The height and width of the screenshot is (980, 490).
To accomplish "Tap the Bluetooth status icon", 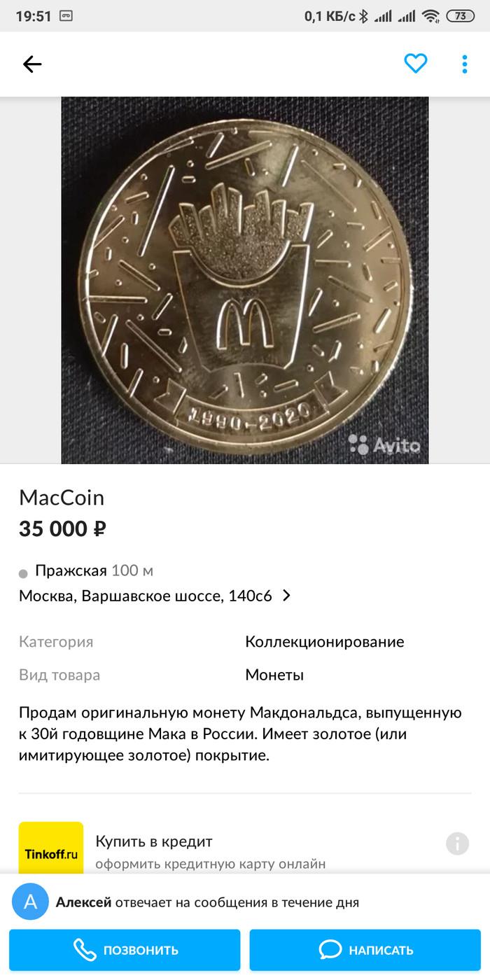I will 363,15.
